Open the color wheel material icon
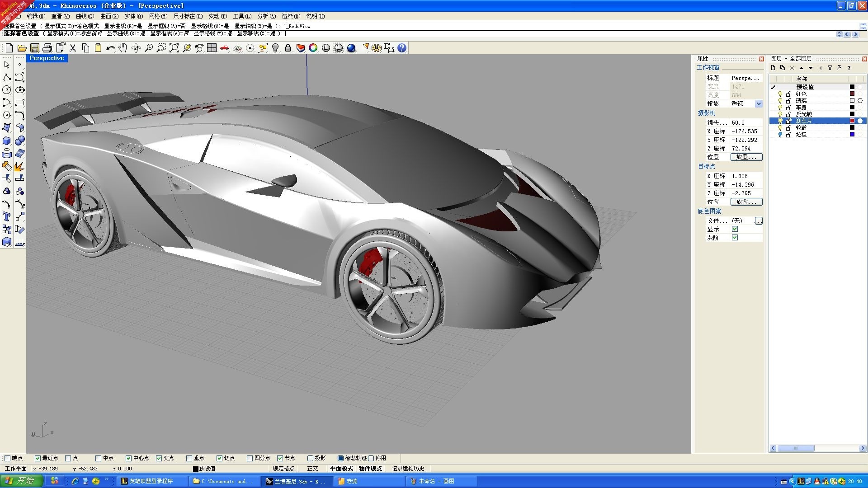Image resolution: width=868 pixels, height=488 pixels. tap(313, 48)
